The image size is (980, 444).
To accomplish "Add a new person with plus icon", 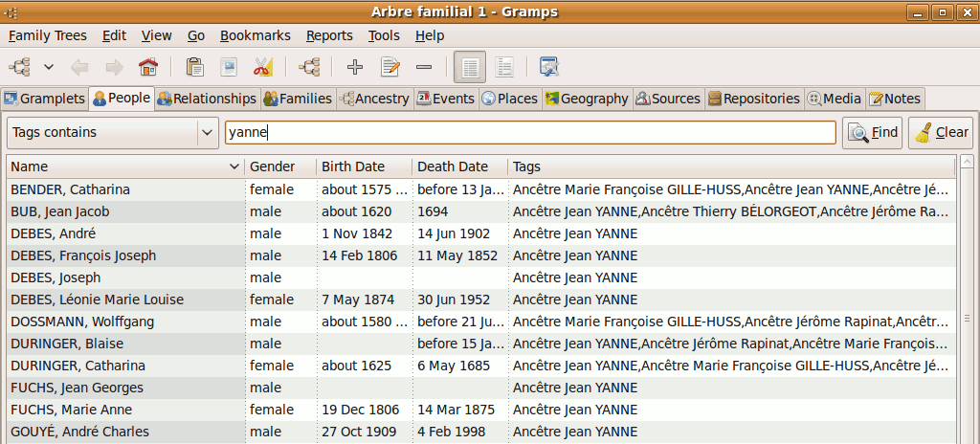I will 355,67.
